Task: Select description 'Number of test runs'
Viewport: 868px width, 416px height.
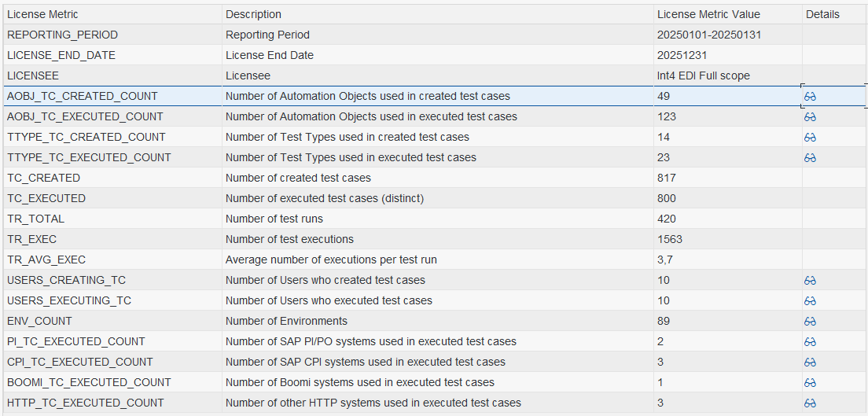Action: click(x=274, y=219)
